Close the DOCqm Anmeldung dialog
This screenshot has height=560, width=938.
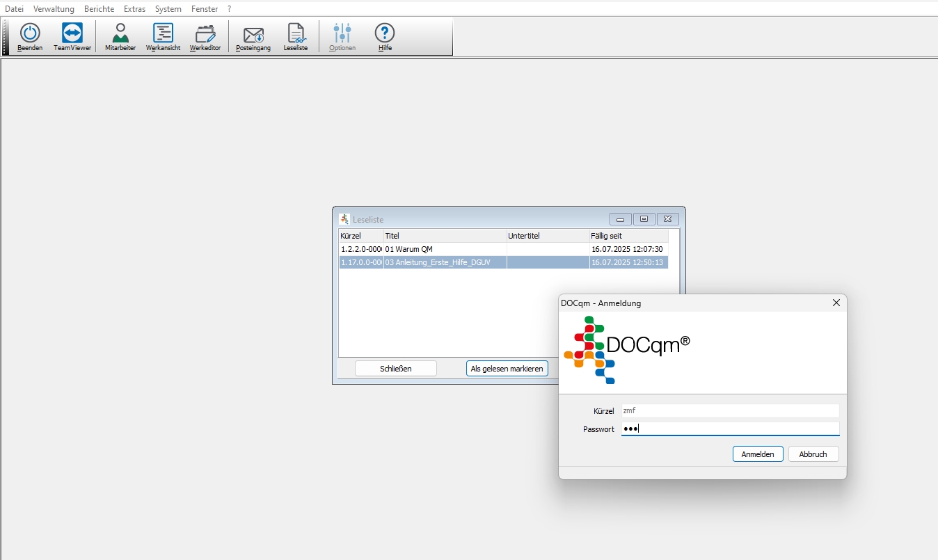tap(836, 303)
